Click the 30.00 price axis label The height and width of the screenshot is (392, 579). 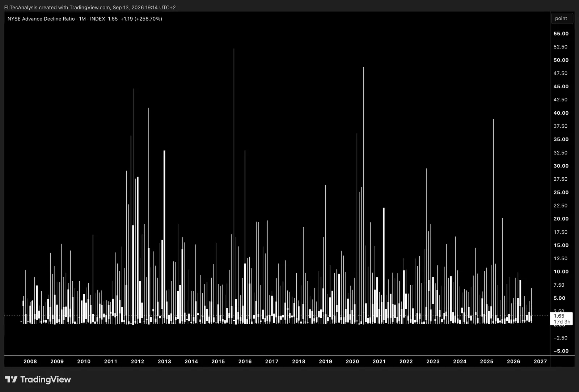[561, 166]
